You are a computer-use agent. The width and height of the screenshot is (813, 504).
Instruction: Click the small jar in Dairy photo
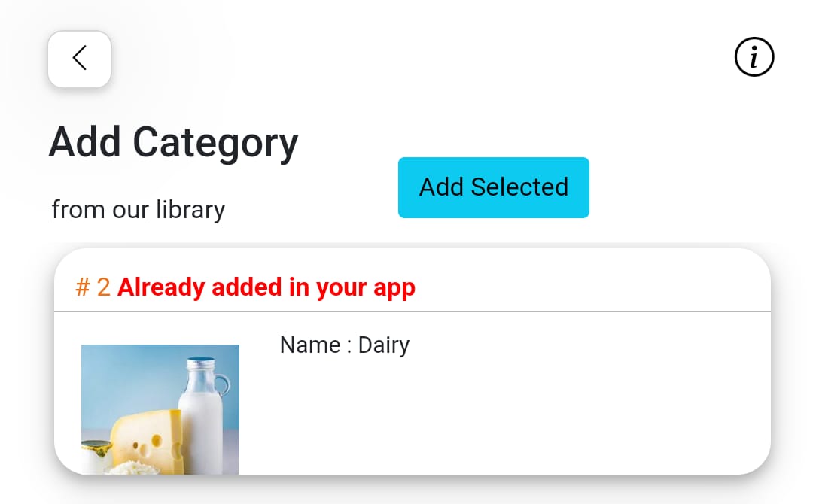[96, 453]
